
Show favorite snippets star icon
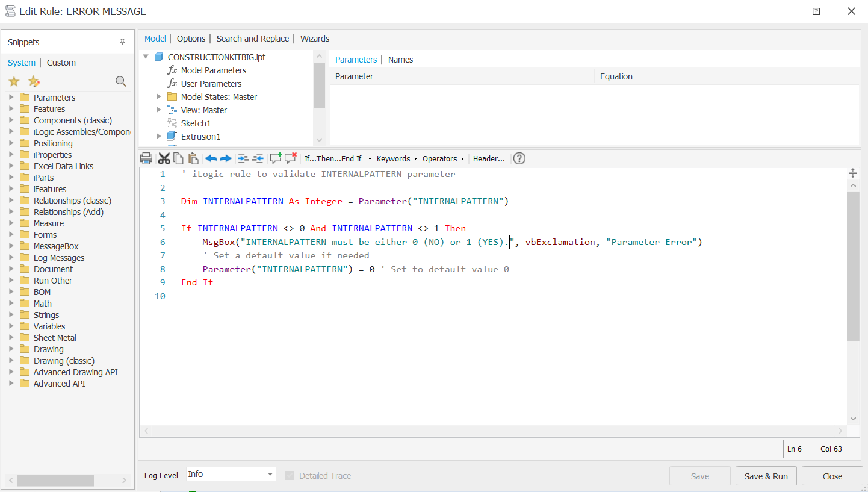[14, 81]
